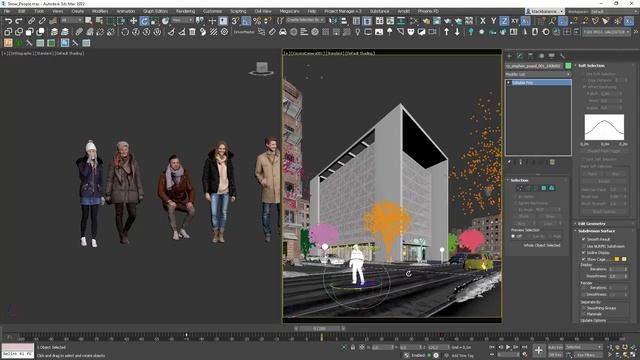Enable Separate By Materials checkbox
Viewport: 640px width, 360px height.
(583, 314)
